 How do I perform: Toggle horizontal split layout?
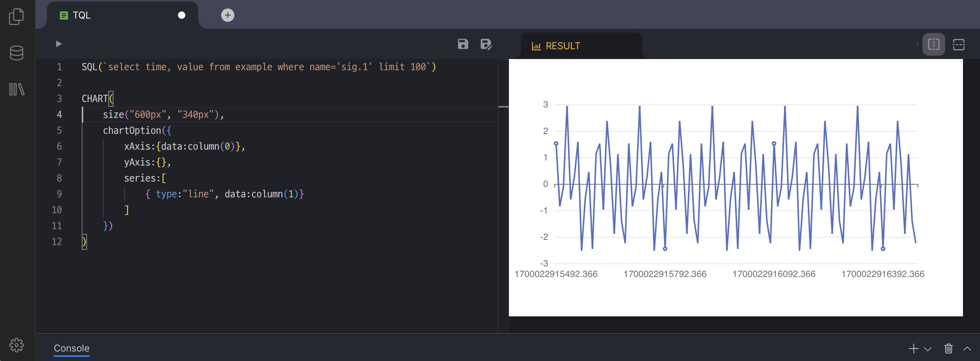958,45
